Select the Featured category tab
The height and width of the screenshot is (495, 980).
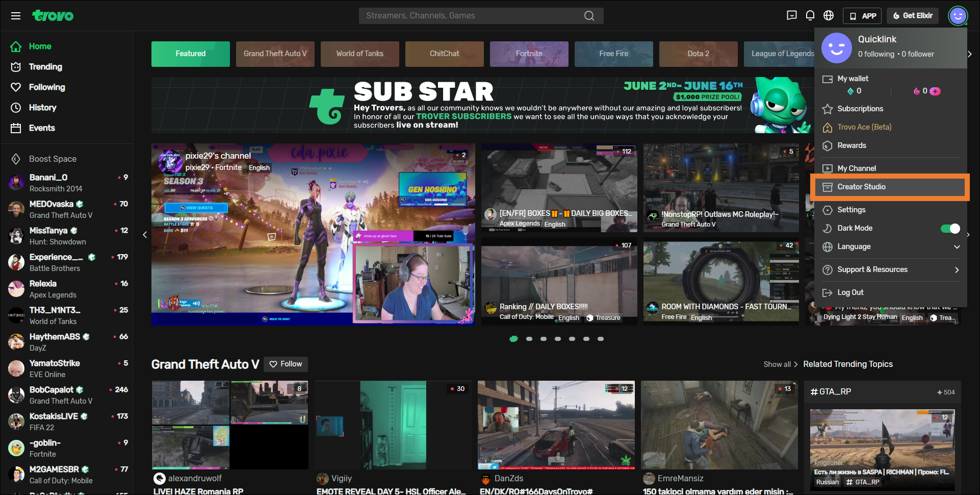(x=191, y=54)
